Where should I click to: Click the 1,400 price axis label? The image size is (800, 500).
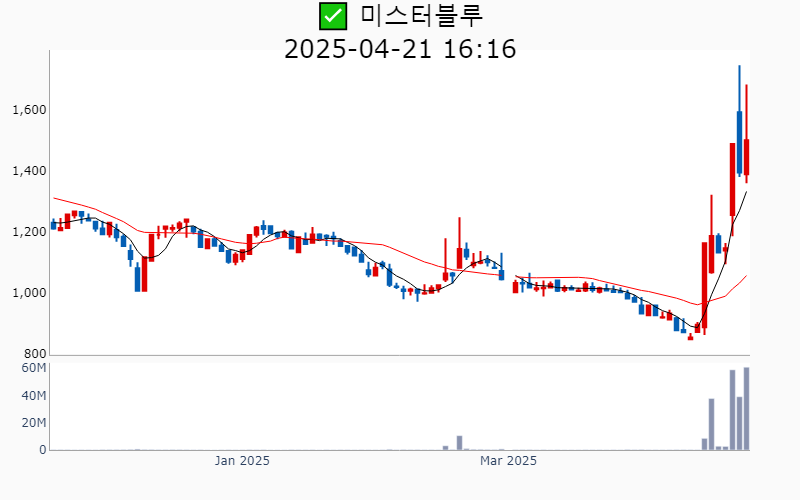pyautogui.click(x=29, y=171)
